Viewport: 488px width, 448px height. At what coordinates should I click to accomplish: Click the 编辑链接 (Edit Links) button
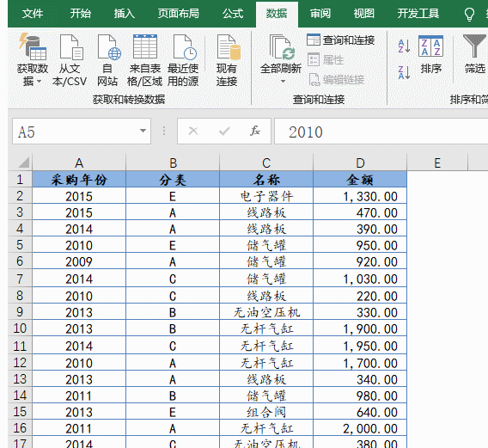(337, 80)
